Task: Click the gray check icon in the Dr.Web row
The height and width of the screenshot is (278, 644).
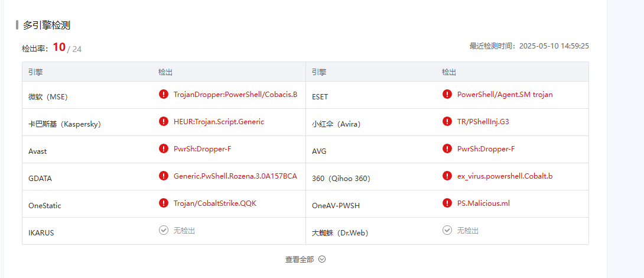Action: point(447,230)
